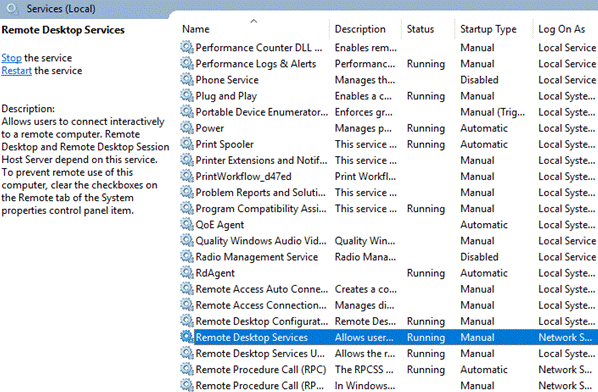The width and height of the screenshot is (598, 392).
Task: Sort by the Log On As column header
Action: 561,29
